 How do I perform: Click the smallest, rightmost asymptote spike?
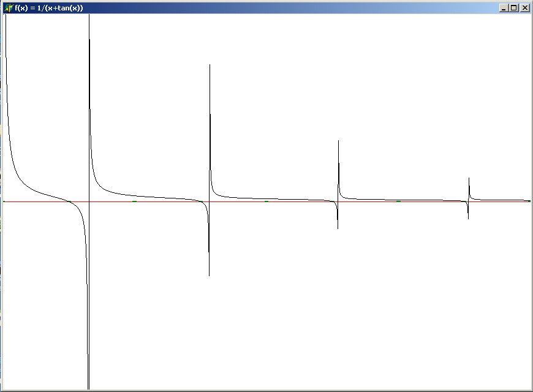[469, 179]
